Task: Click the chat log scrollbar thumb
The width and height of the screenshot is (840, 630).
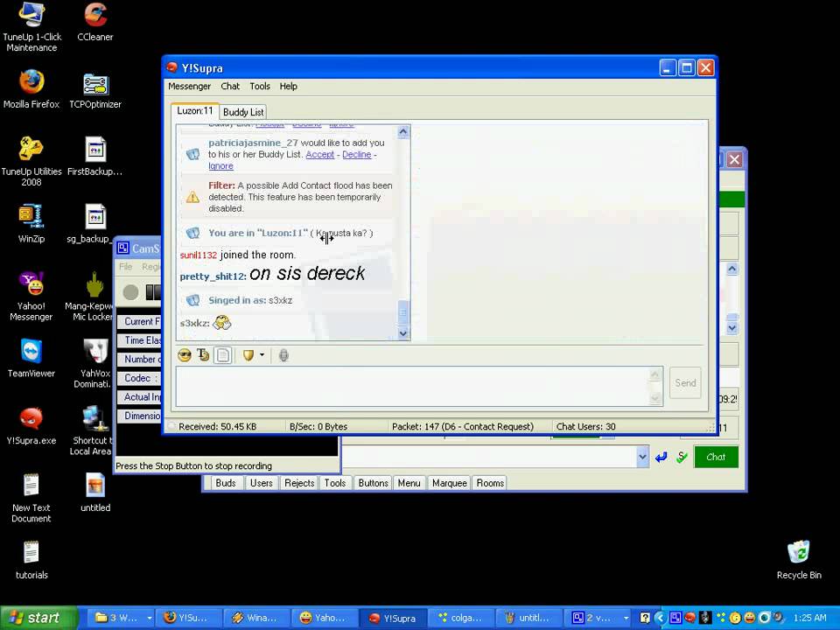Action: [x=403, y=313]
